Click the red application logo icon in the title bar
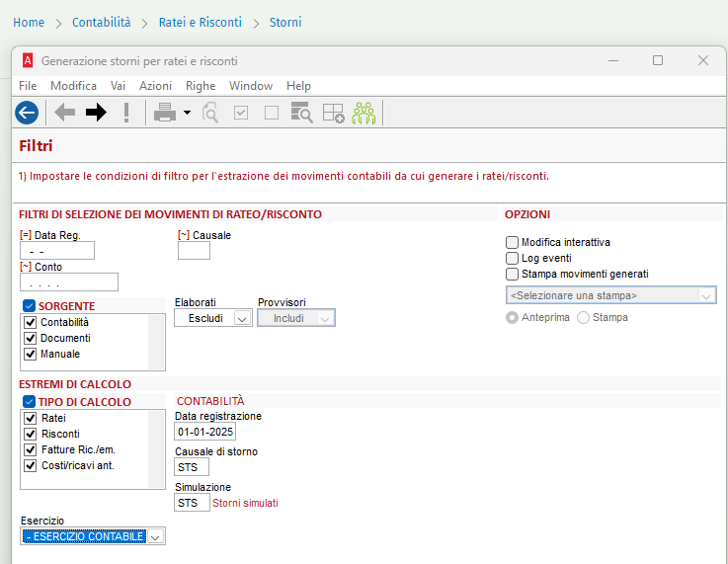Viewport: 728px width, 564px height. [28, 61]
